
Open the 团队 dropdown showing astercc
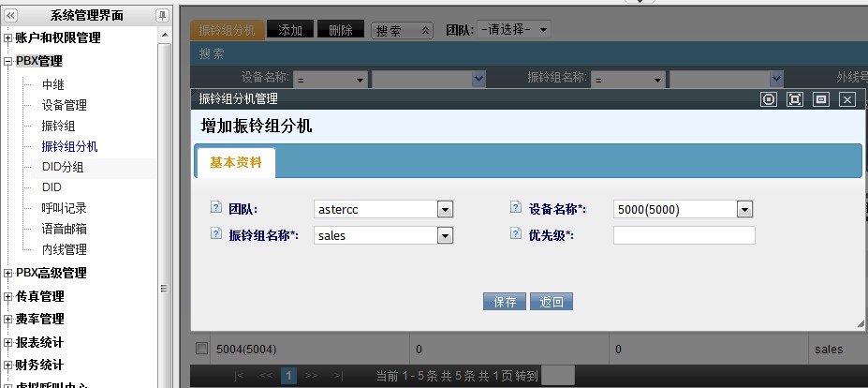click(445, 210)
